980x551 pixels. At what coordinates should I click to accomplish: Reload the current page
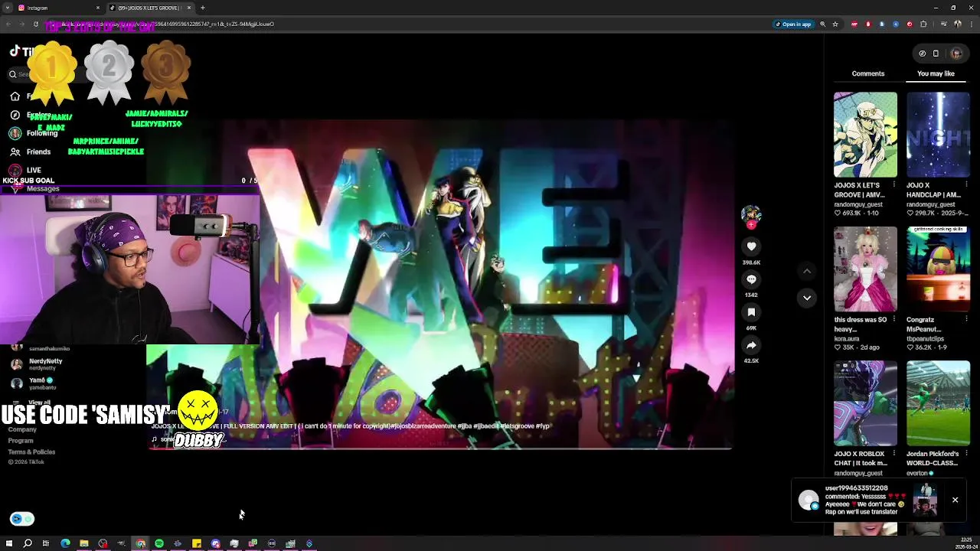(x=35, y=24)
